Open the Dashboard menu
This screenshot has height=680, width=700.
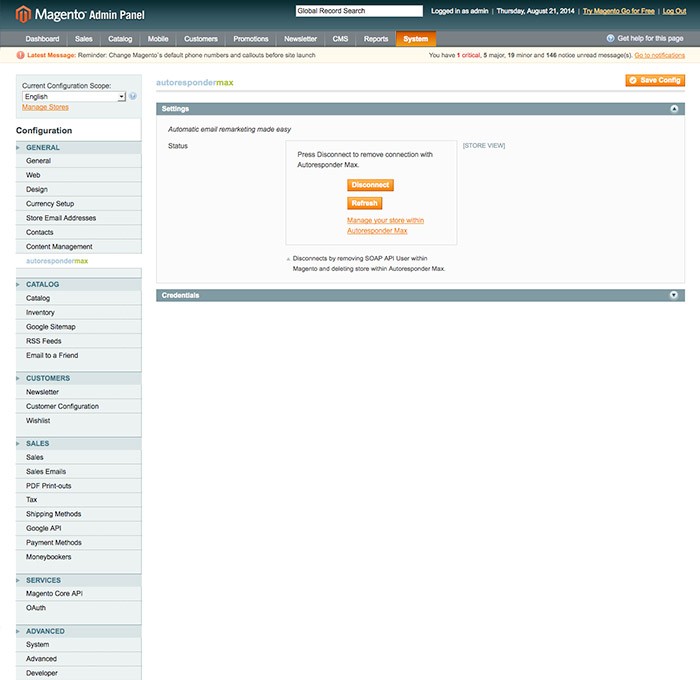(42, 39)
